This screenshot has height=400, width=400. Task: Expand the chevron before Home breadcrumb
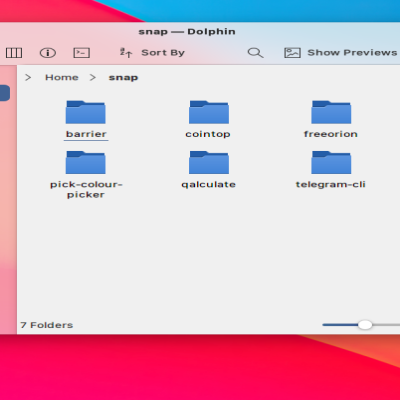pyautogui.click(x=28, y=78)
